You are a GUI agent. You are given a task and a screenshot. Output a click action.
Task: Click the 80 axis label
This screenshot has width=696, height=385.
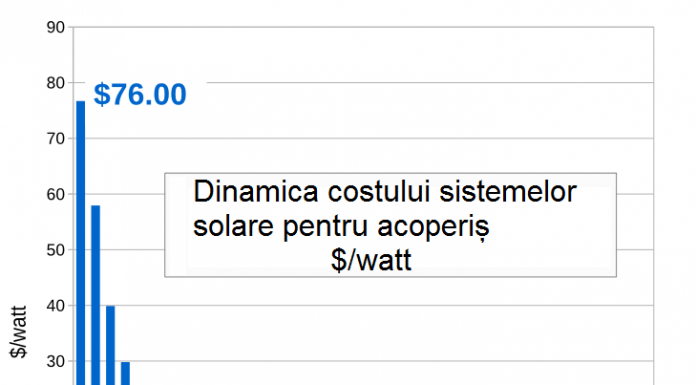[55, 83]
